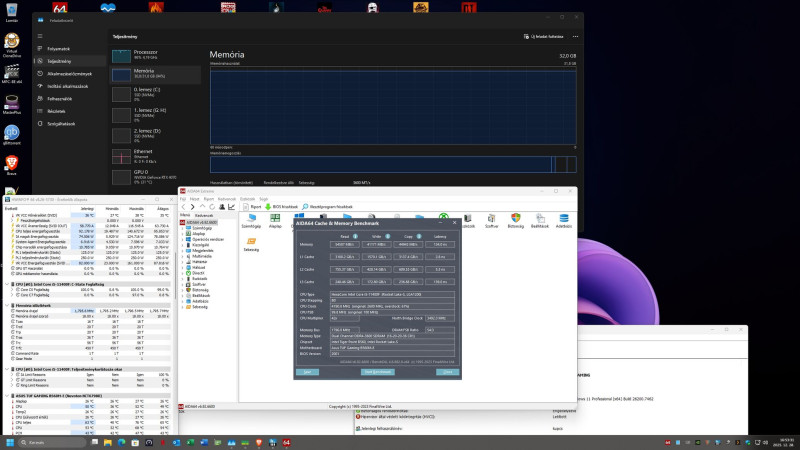Select Folyamatok in Task Manager sidebar
This screenshot has width=800, height=450.
[x=59, y=48]
